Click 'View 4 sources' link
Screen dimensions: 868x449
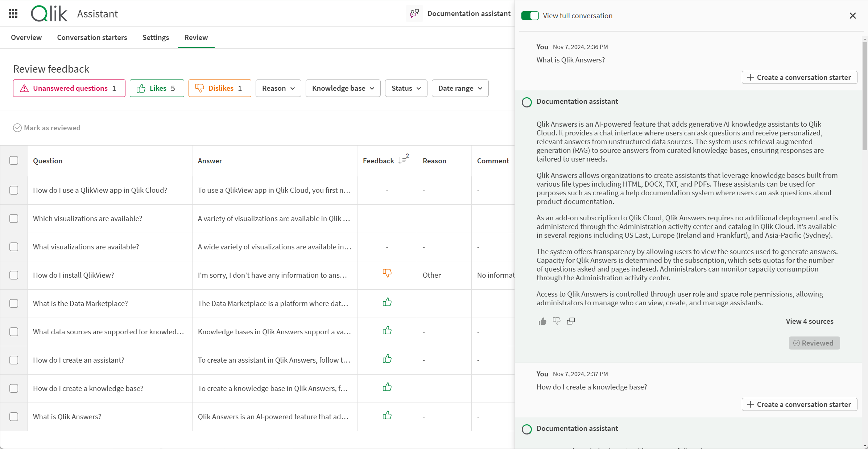(810, 321)
